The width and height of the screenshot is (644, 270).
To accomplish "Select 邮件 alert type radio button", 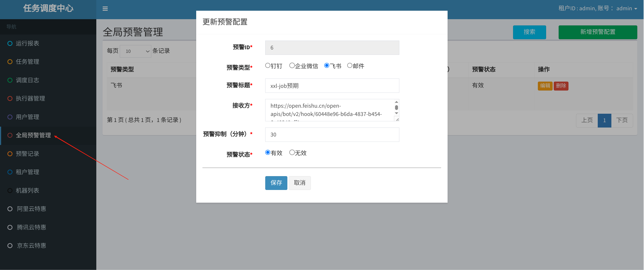I will 349,65.
